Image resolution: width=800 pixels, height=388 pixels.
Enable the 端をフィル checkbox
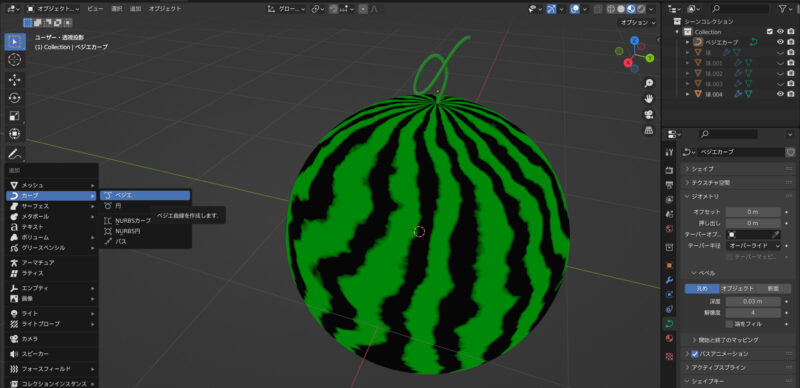pos(730,324)
